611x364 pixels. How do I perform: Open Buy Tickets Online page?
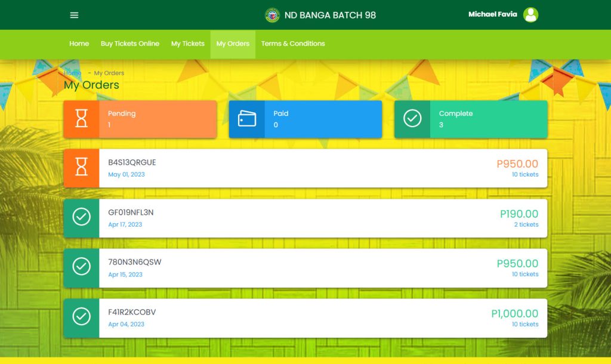(129, 44)
